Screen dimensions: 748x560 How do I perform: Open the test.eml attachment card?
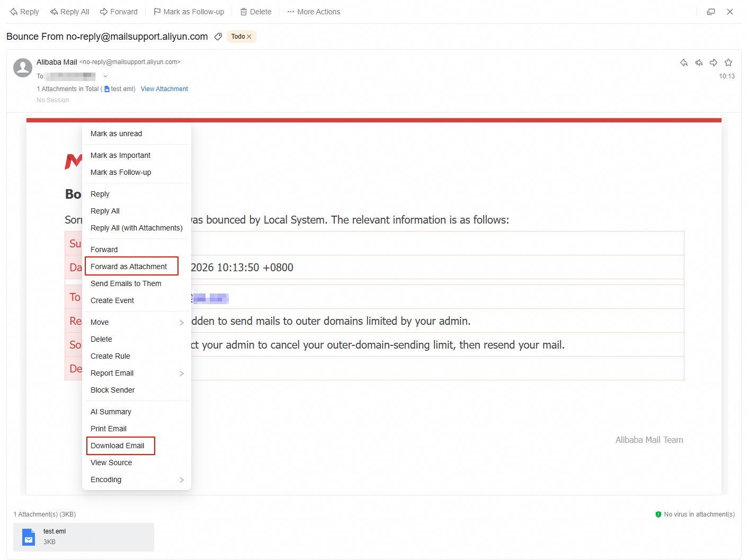click(x=84, y=537)
